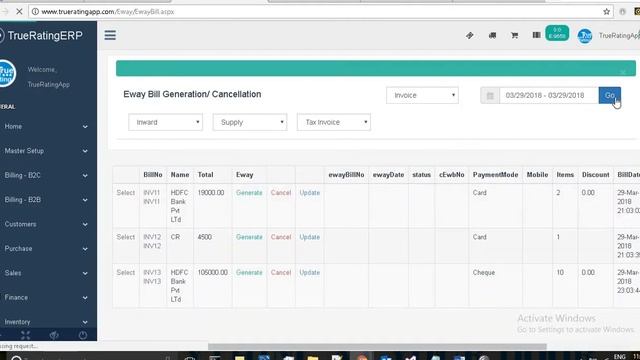Expand the Inventory menu

pos(46,322)
